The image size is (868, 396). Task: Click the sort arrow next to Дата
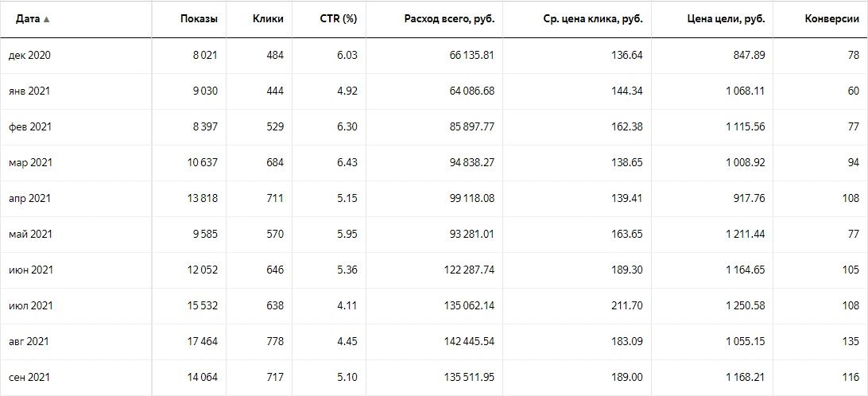(46, 19)
